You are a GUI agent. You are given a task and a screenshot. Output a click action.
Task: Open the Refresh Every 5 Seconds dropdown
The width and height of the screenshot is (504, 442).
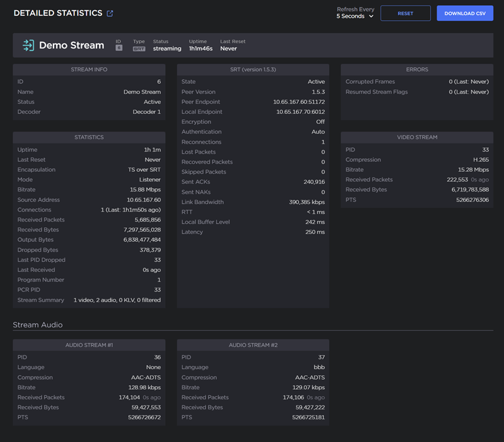[355, 16]
